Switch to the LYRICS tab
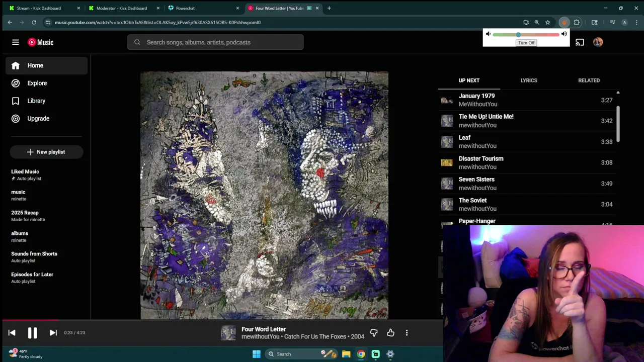Image resolution: width=644 pixels, height=362 pixels. (x=529, y=80)
